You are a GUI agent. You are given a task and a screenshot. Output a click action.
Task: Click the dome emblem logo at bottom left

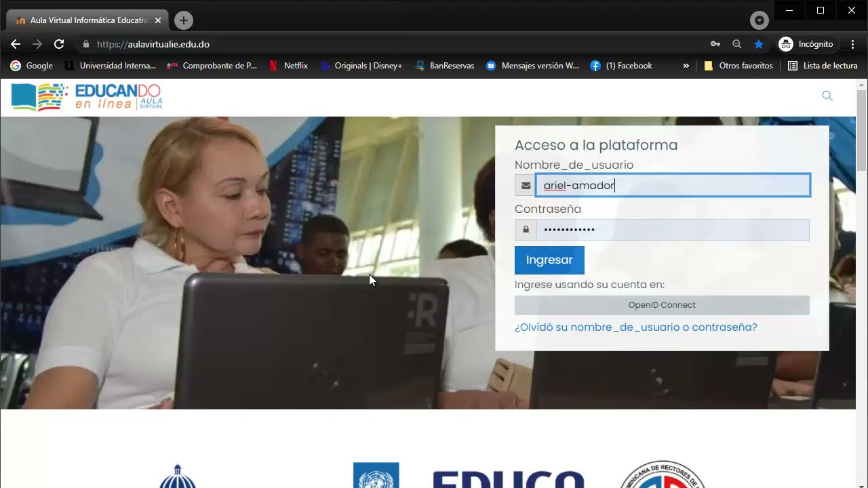coord(178,476)
